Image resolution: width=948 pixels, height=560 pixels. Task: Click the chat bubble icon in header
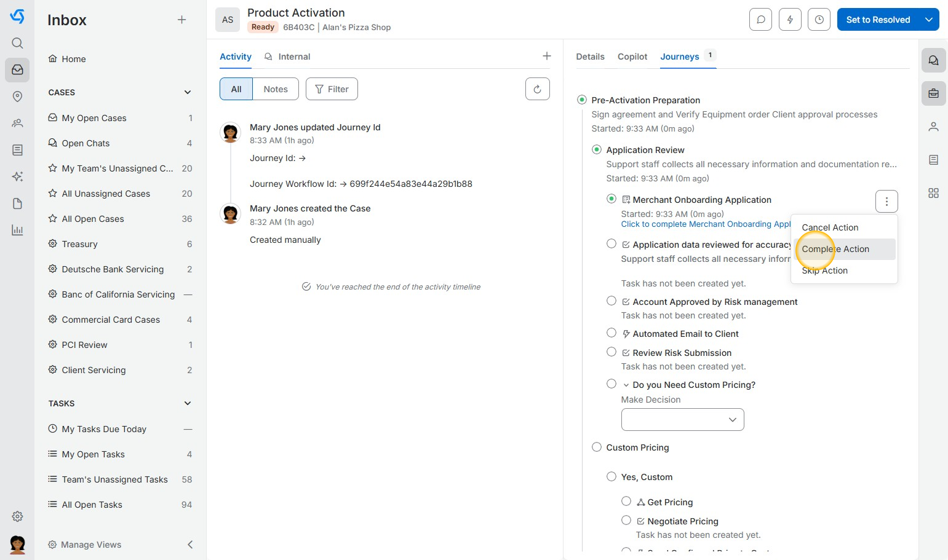coord(760,20)
